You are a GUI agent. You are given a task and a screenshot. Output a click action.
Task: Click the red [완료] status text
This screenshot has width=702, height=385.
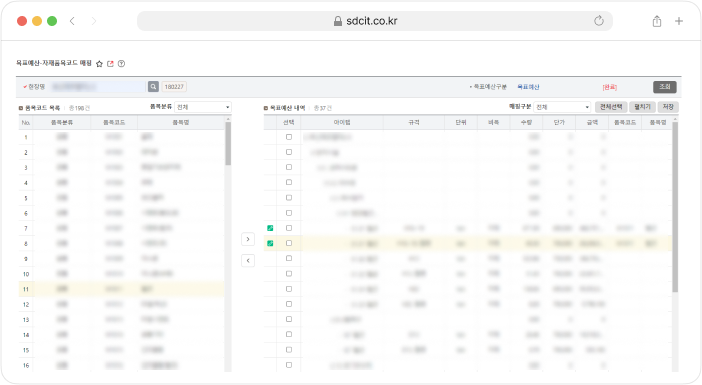pos(610,87)
